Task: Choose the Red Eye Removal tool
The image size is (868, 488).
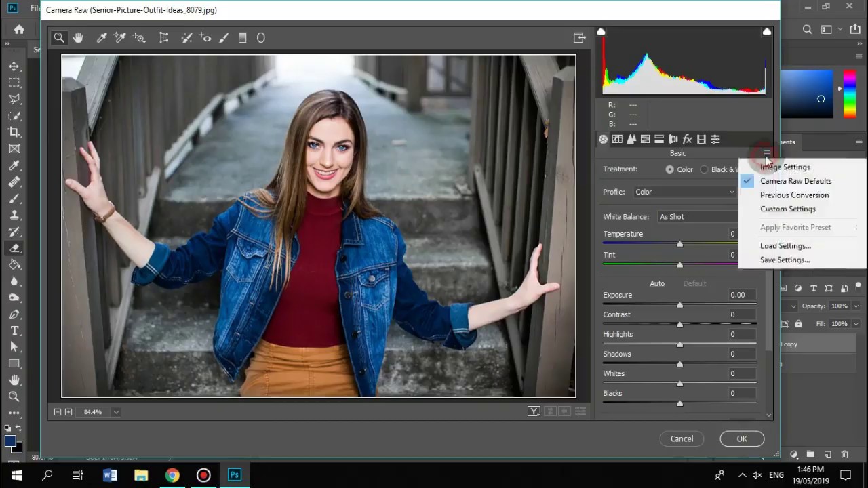Action: (x=205, y=38)
